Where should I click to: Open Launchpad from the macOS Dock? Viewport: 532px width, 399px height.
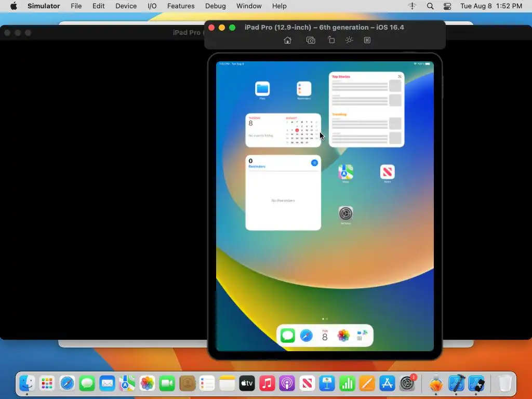(47, 383)
